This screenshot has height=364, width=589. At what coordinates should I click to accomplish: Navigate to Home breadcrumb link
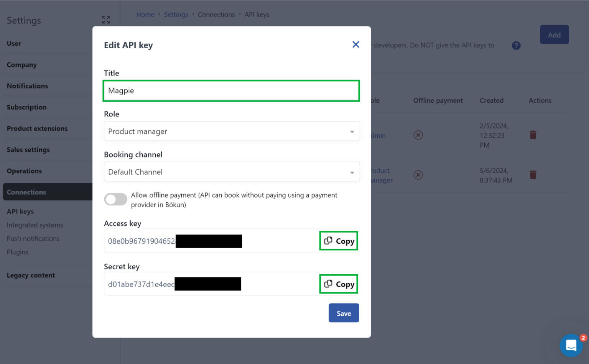(x=145, y=15)
